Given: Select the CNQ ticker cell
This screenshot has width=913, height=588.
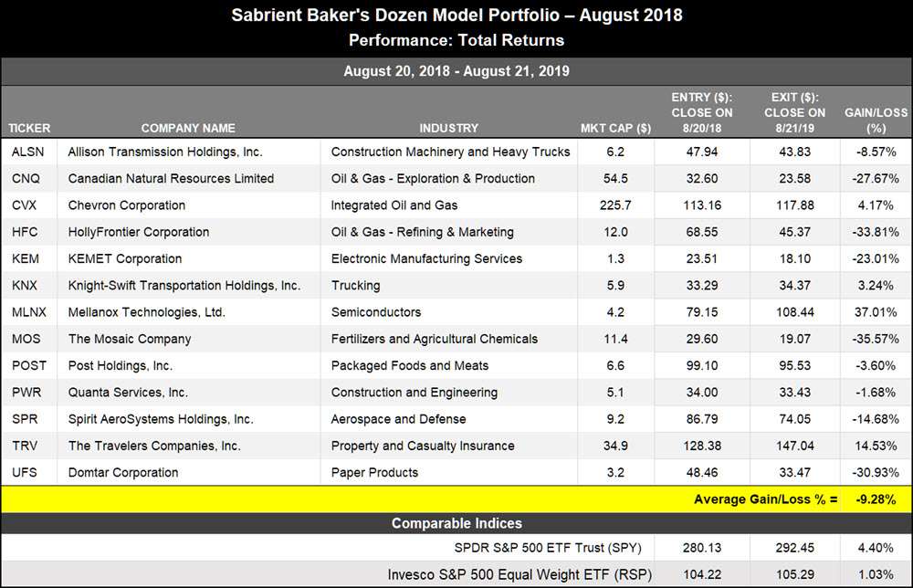Looking at the screenshot, I should point(26,179).
